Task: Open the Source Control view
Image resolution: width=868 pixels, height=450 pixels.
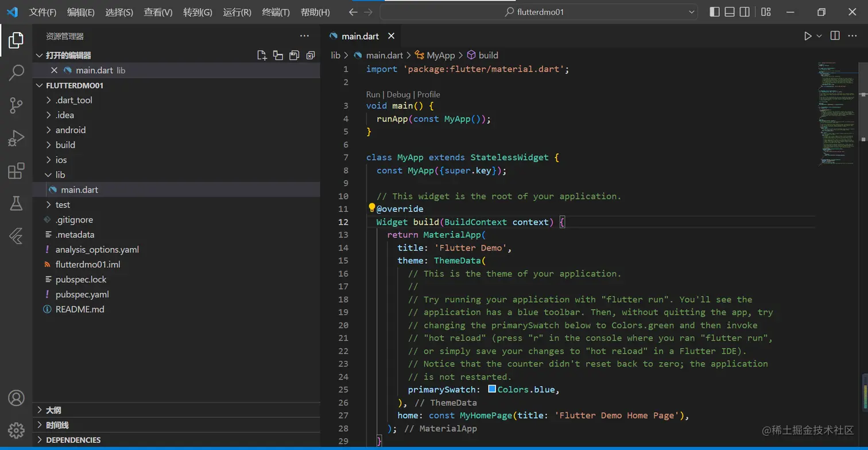Action: point(16,105)
